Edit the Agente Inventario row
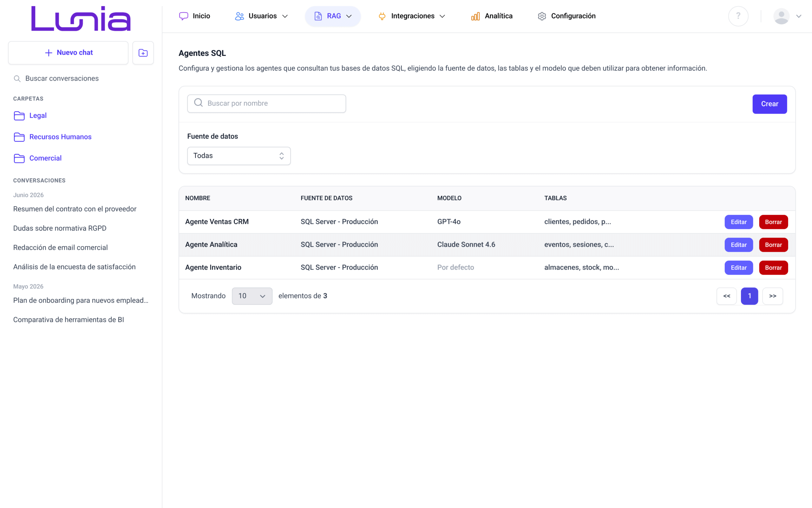This screenshot has height=508, width=812. click(738, 268)
